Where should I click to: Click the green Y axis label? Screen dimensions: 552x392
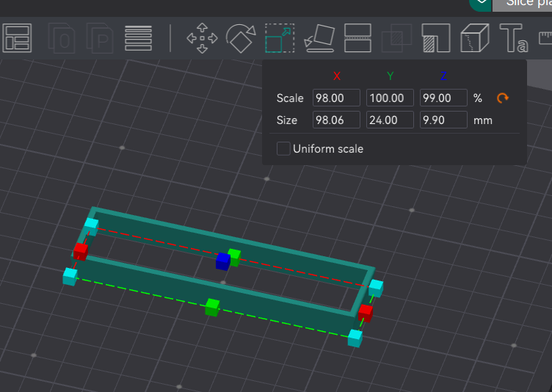click(390, 76)
